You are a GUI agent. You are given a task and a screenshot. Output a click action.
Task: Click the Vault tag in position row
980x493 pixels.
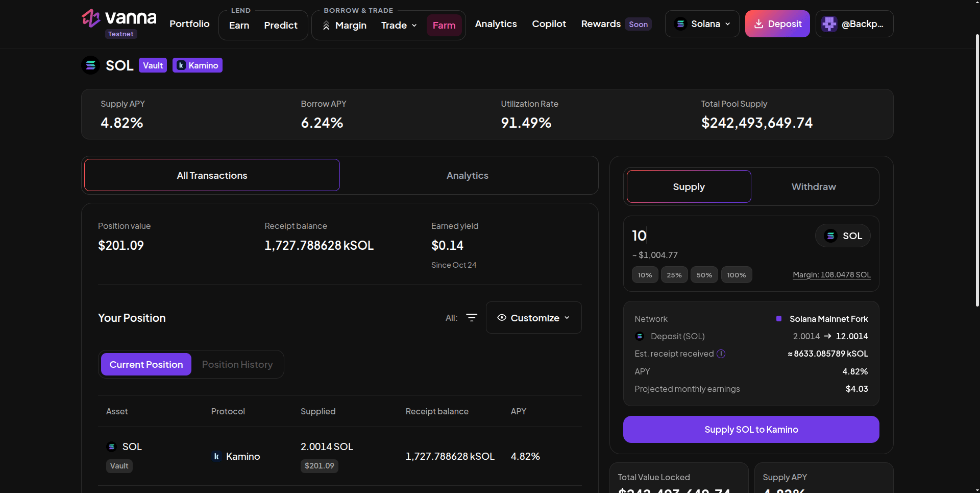[119, 466]
